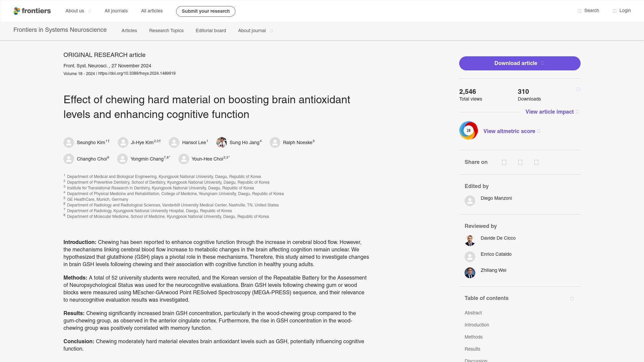Viewport: 644px width, 362px height.
Task: Click Sung Ho Jang's profile photo
Action: pyautogui.click(x=222, y=142)
